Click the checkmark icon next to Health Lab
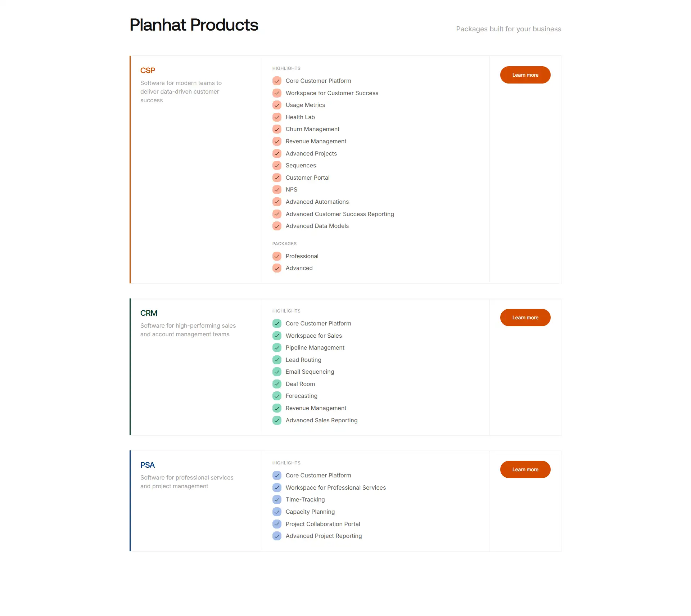 277,117
